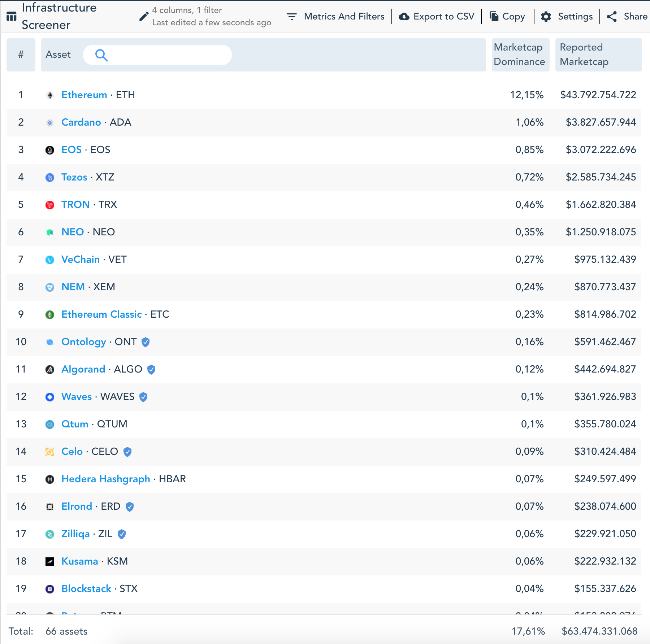Click the filter lines icon before Metrics And Filters
Screen dimensions: 650x644
[292, 16]
